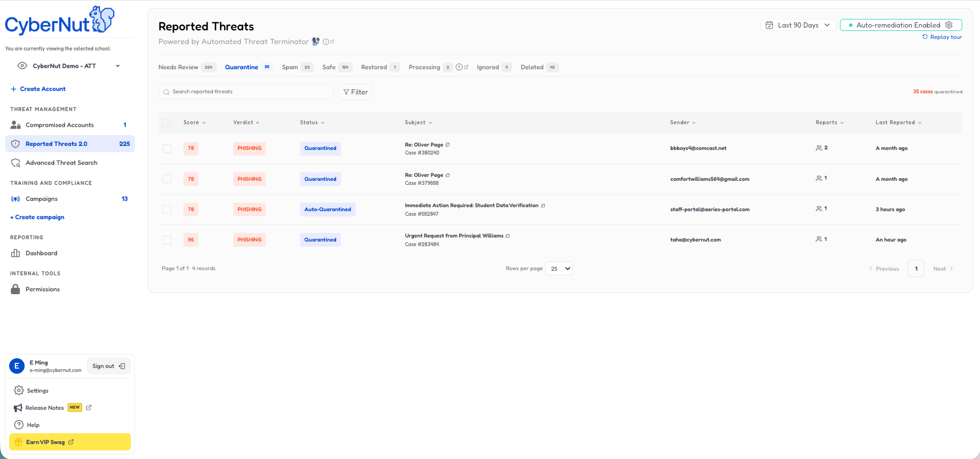
Task: Click the Processing tab help icon
Action: tap(459, 67)
